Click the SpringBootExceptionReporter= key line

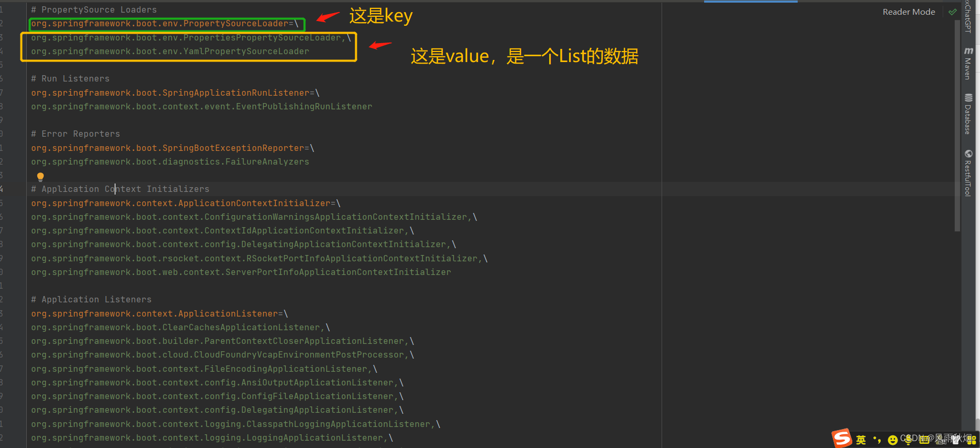pos(172,148)
